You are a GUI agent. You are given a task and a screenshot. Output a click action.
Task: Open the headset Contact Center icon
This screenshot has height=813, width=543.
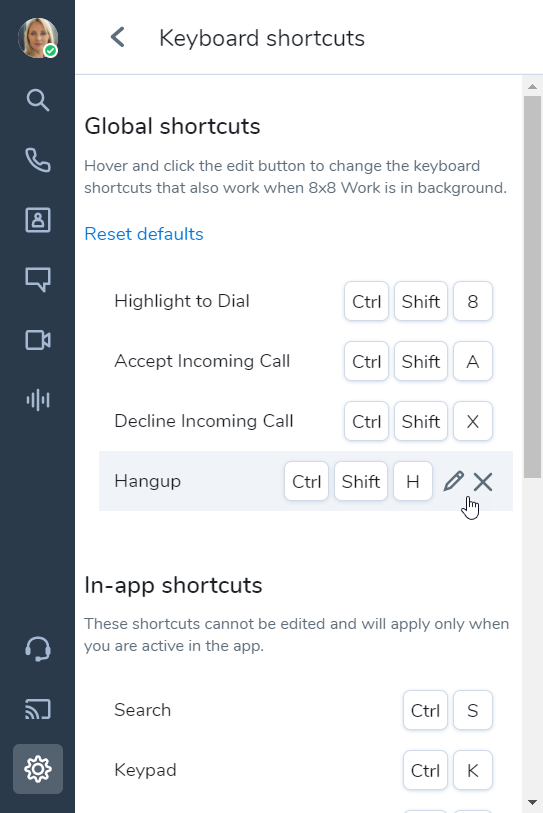point(38,649)
